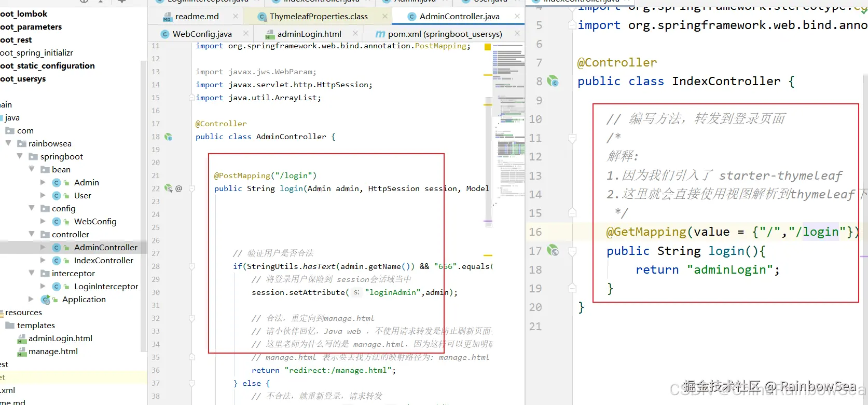Collapse the springboot package node
Screen dimensions: 868x405
[20, 156]
